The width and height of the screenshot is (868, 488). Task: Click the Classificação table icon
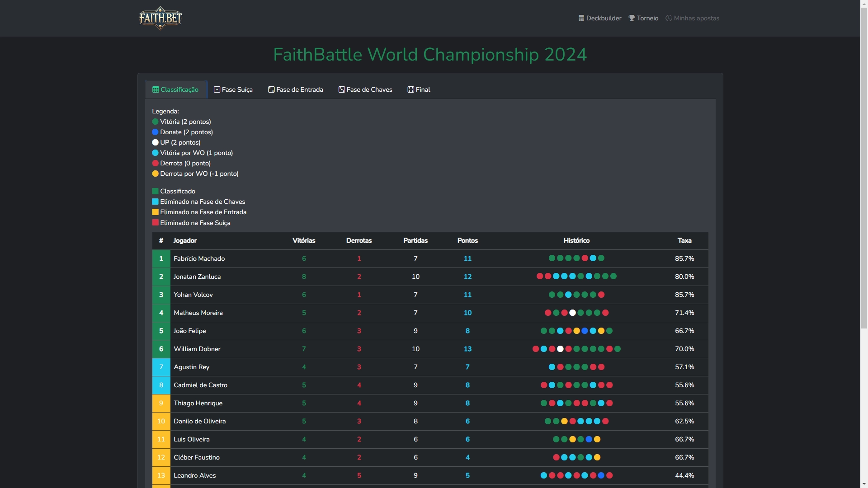(156, 89)
